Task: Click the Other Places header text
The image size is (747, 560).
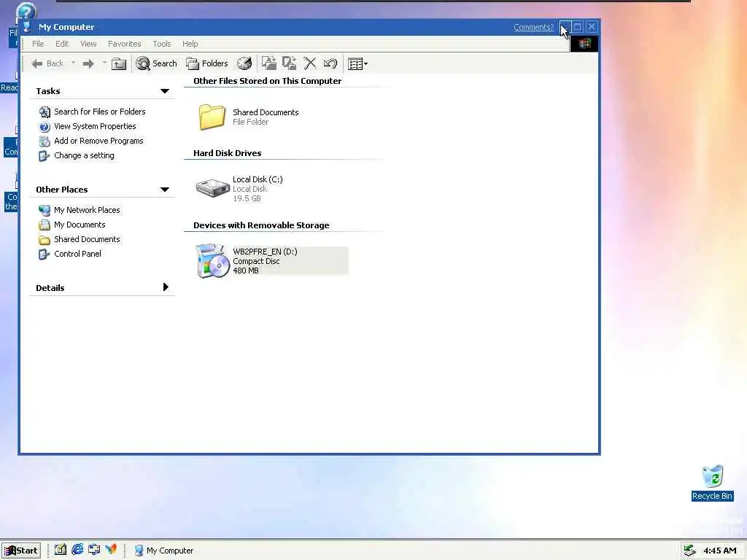Action: point(62,190)
